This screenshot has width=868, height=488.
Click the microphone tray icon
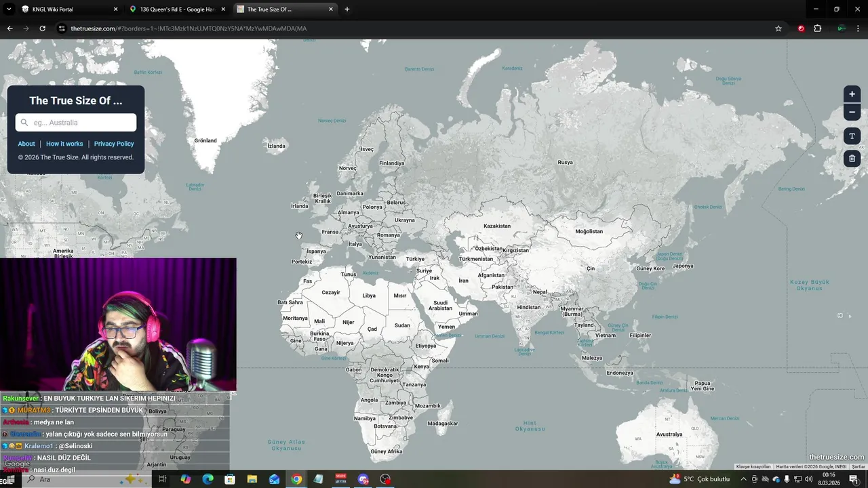pos(787,479)
